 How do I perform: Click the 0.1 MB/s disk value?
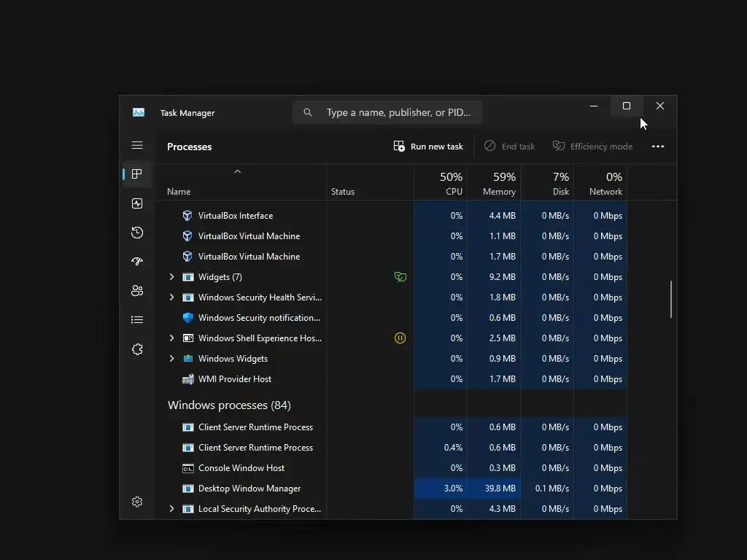pyautogui.click(x=551, y=489)
